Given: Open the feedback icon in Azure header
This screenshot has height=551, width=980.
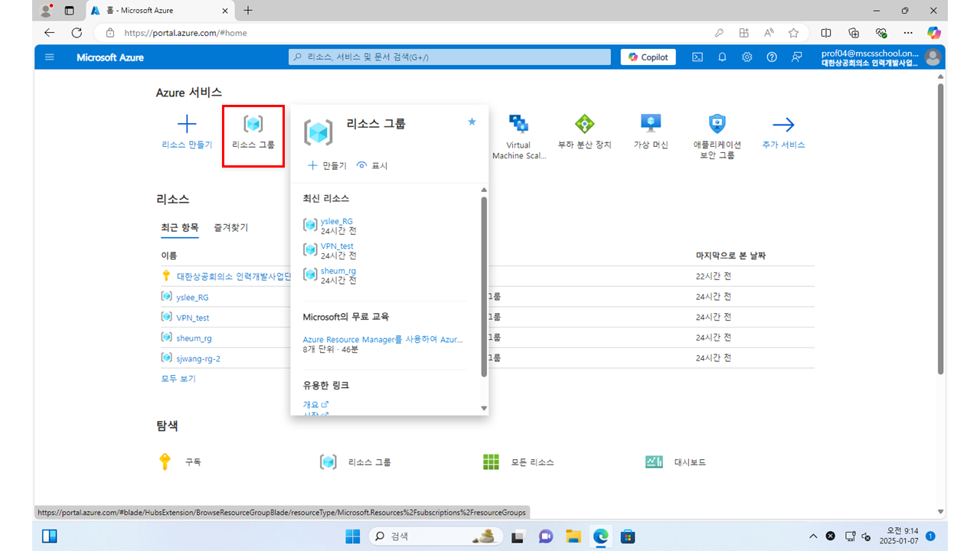Looking at the screenshot, I should 797,57.
